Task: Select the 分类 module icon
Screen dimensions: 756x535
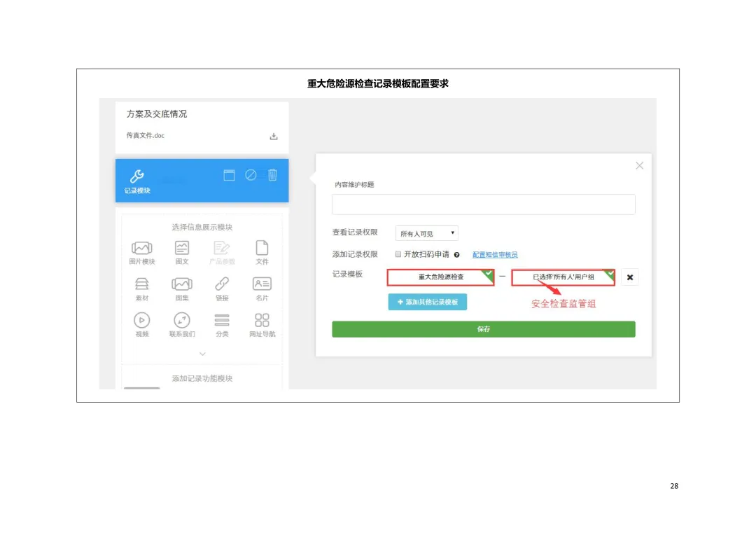Action: tap(222, 320)
